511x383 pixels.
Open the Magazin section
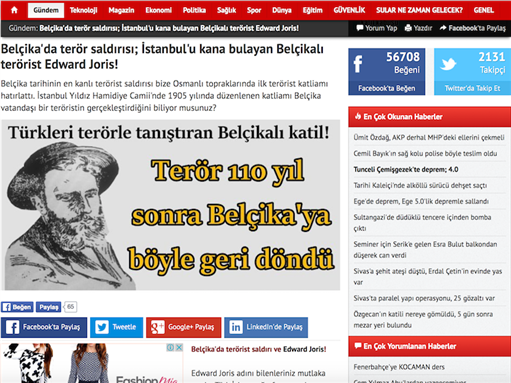121,10
